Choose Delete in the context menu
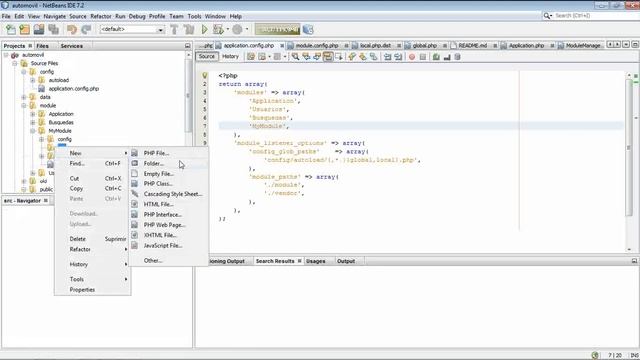 coord(93,239)
